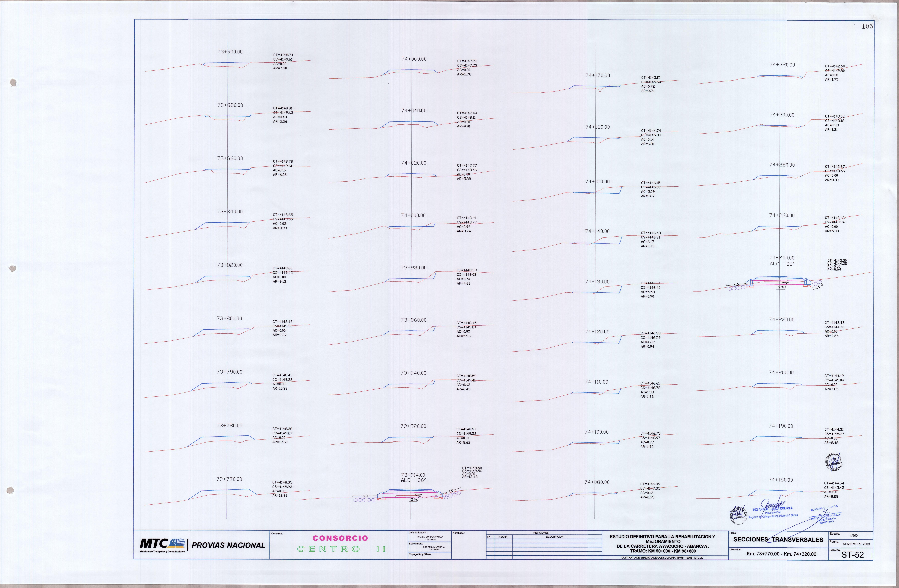Click station label 74+170.00

pos(598,75)
